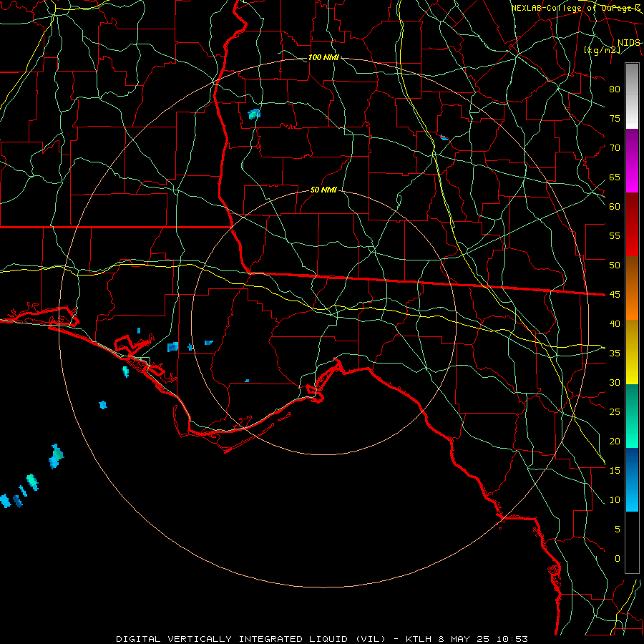
Task: Select the magenta-purple segment of the color bar
Action: pyautogui.click(x=632, y=160)
